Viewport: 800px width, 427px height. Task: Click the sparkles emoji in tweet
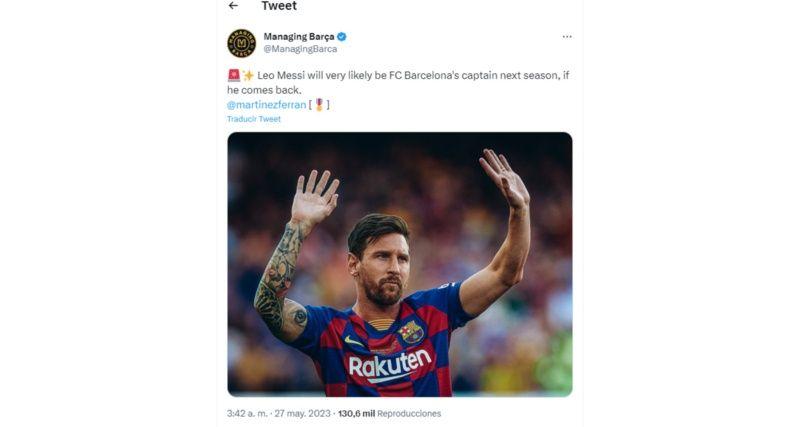248,75
